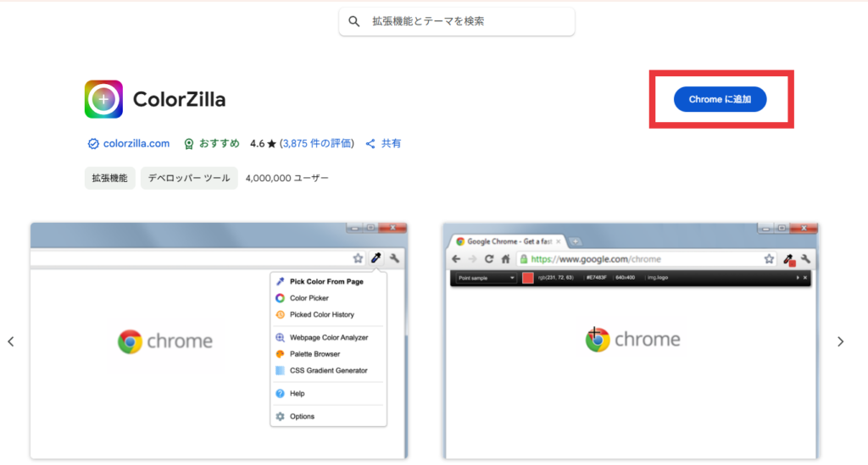Open the first screenshot showing ColorZilla menu
The height and width of the screenshot is (465, 868).
click(220, 340)
